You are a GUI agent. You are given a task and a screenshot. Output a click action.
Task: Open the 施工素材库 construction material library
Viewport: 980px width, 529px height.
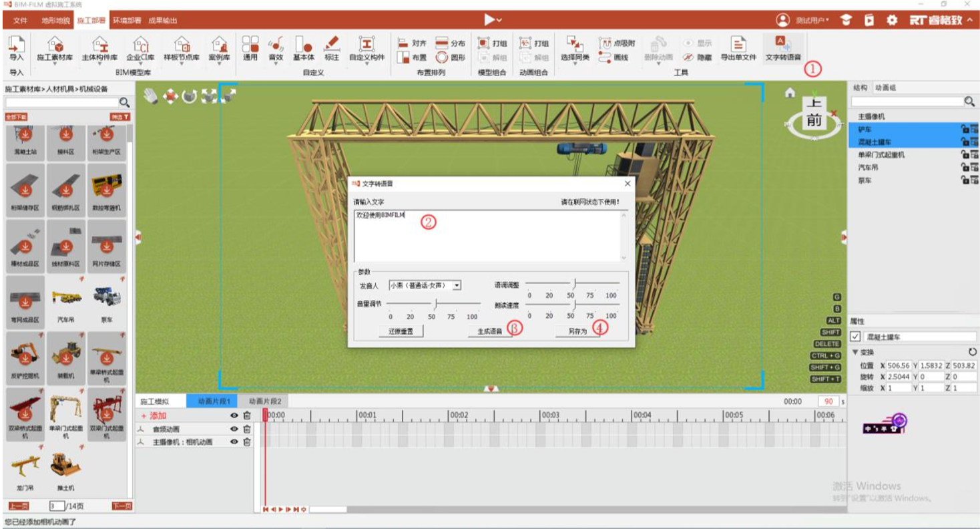tap(55, 49)
